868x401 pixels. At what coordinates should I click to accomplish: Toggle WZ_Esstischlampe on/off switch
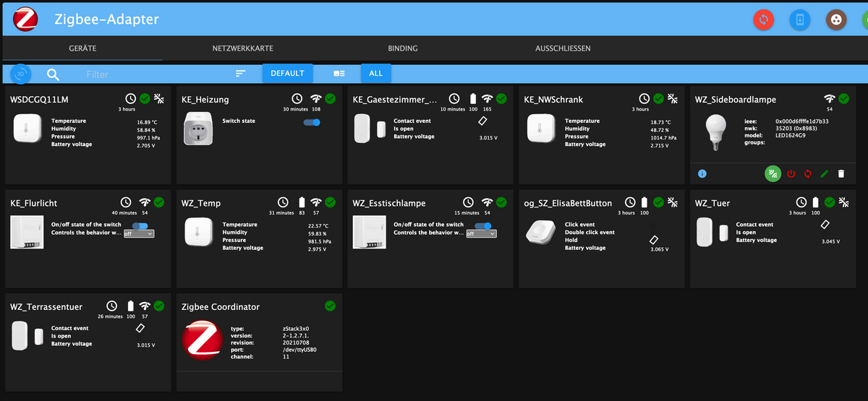pyautogui.click(x=482, y=225)
